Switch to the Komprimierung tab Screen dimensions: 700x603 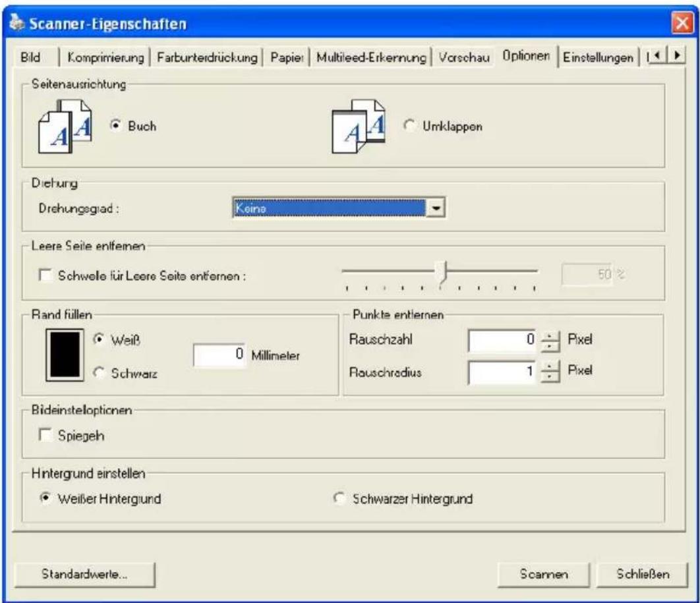click(x=105, y=57)
